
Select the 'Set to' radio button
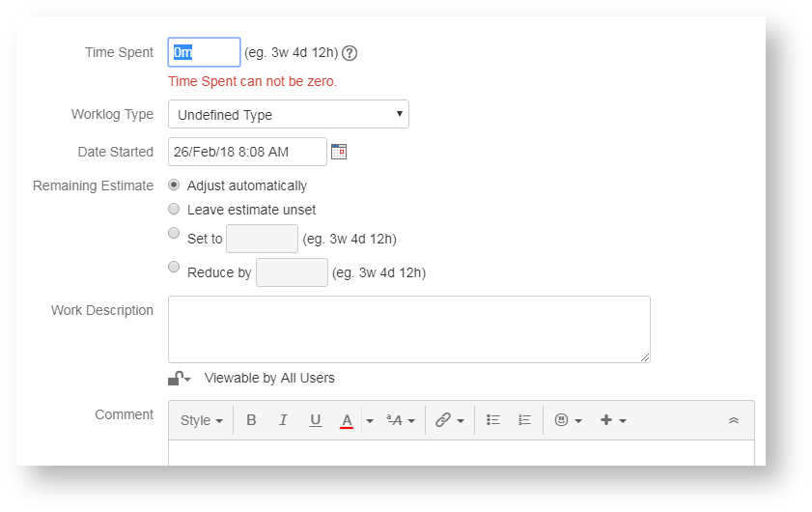point(174,233)
